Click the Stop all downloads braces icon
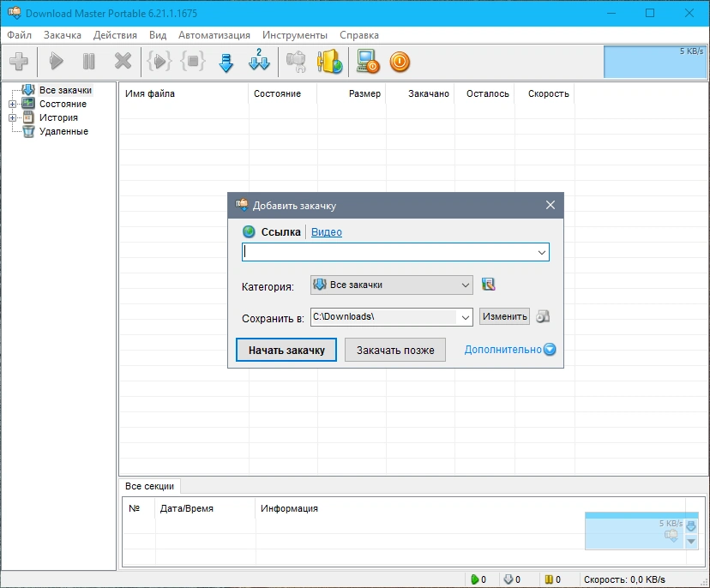This screenshot has height=588, width=710. pos(193,61)
